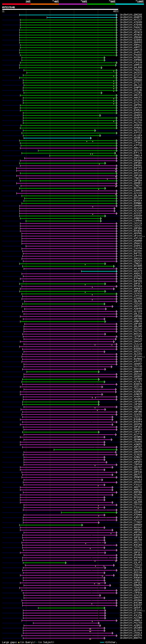Click hit UniRef100_A8P396
146x644 pixels.
[131, 533]
